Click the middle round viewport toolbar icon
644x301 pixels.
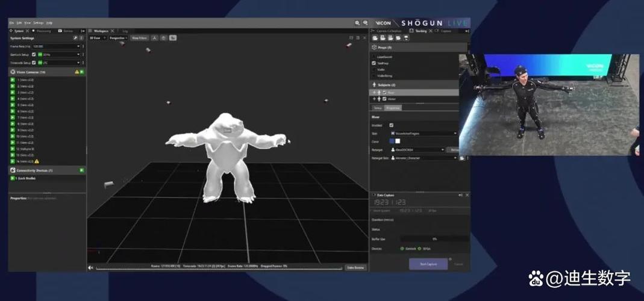[x=163, y=38]
